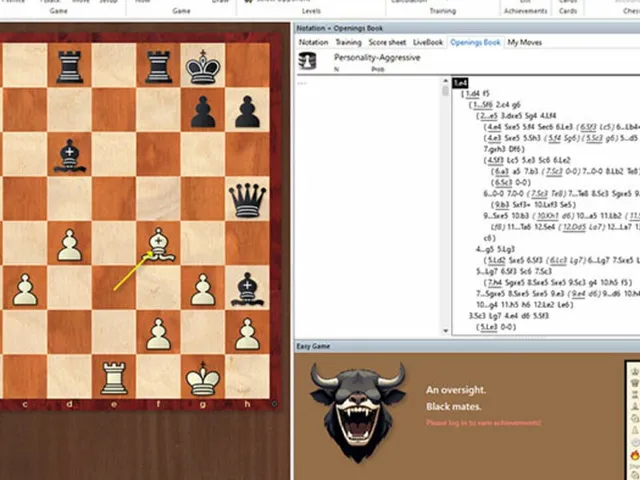Select the black king on g8
This screenshot has height=480, width=640.
203,67
